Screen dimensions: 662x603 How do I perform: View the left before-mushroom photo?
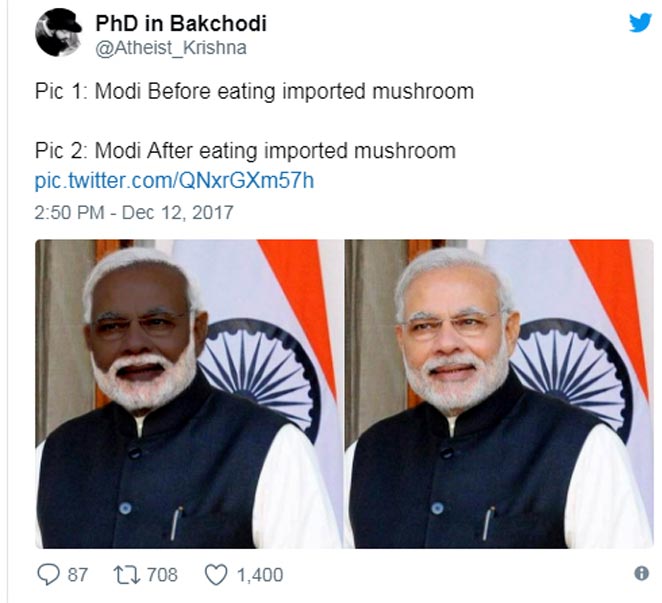[189, 394]
